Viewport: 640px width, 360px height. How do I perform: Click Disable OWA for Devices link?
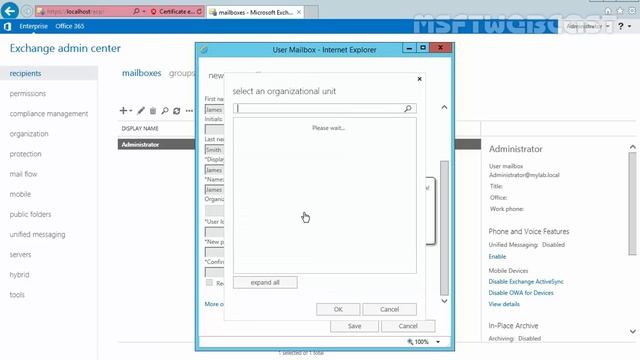[521, 293]
